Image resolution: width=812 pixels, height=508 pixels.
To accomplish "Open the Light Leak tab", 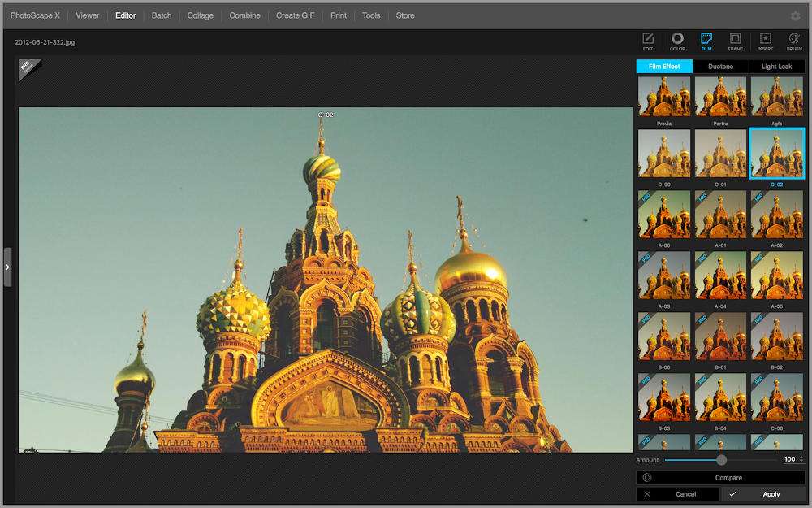I will (x=776, y=67).
